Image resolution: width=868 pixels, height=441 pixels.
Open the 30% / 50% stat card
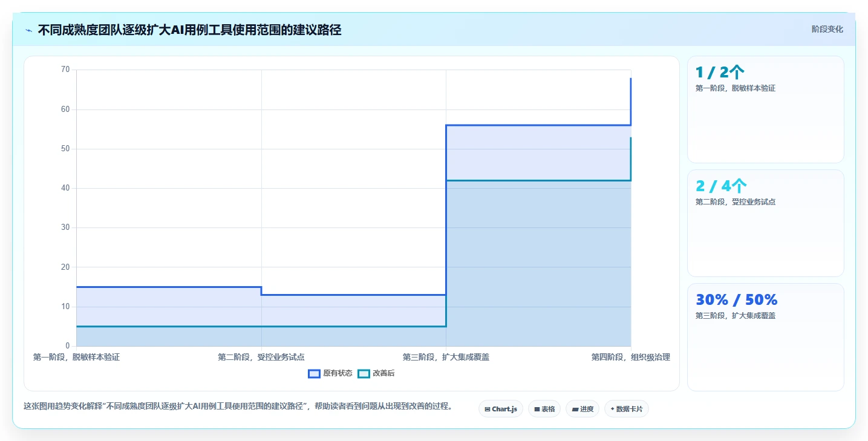[765, 337]
